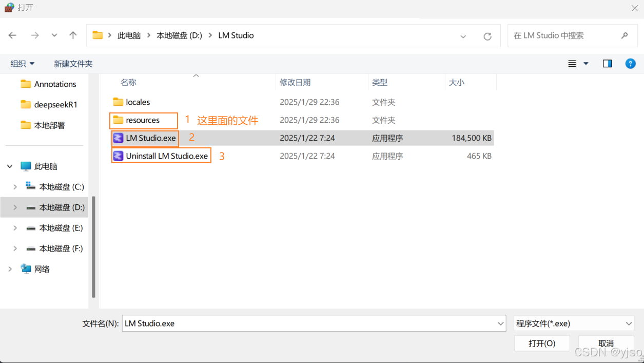644x363 pixels.
Task: Sort by 类型 column header
Action: [380, 82]
